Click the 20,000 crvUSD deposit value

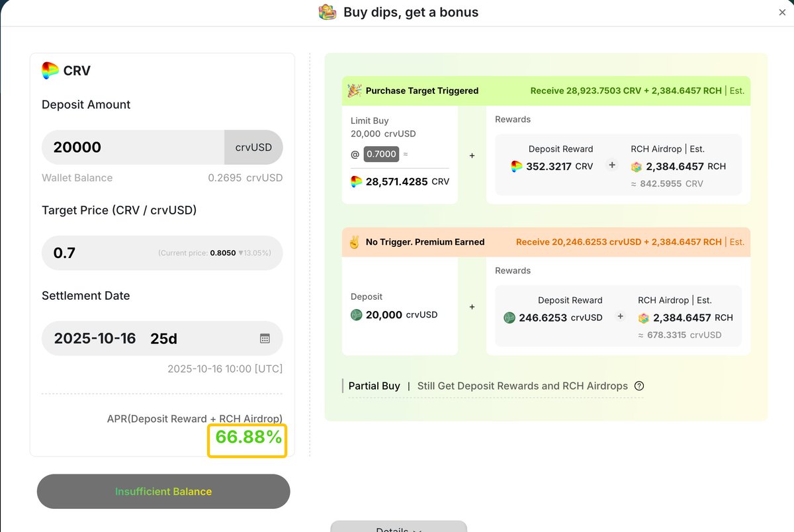pyautogui.click(x=402, y=315)
